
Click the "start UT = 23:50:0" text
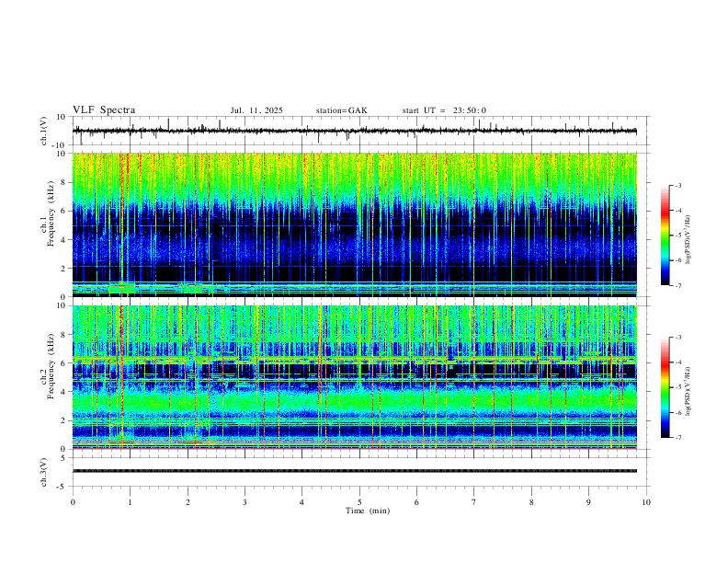pos(444,110)
